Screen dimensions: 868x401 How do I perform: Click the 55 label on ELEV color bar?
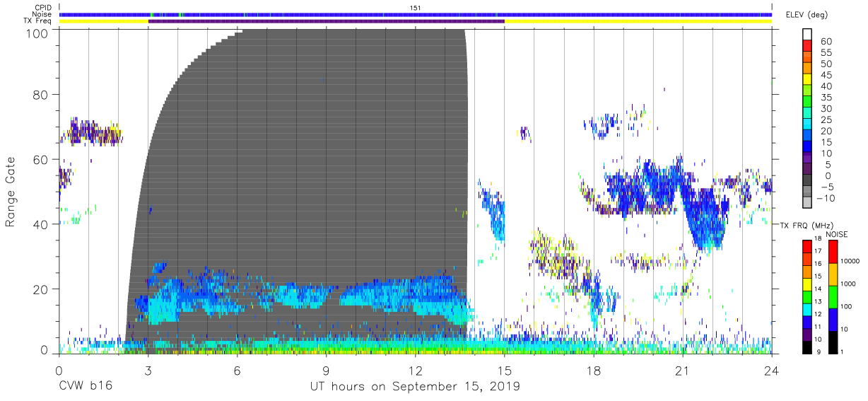826,53
